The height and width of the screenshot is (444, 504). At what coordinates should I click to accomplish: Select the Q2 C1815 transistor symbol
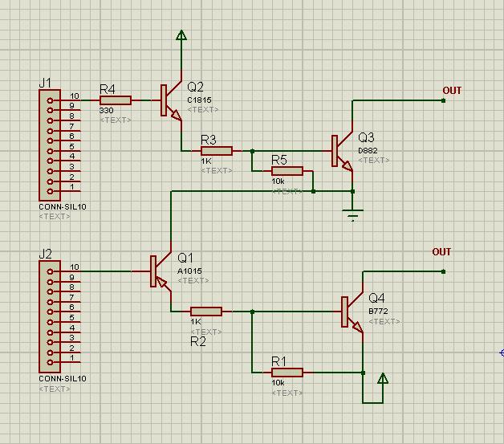coord(170,100)
